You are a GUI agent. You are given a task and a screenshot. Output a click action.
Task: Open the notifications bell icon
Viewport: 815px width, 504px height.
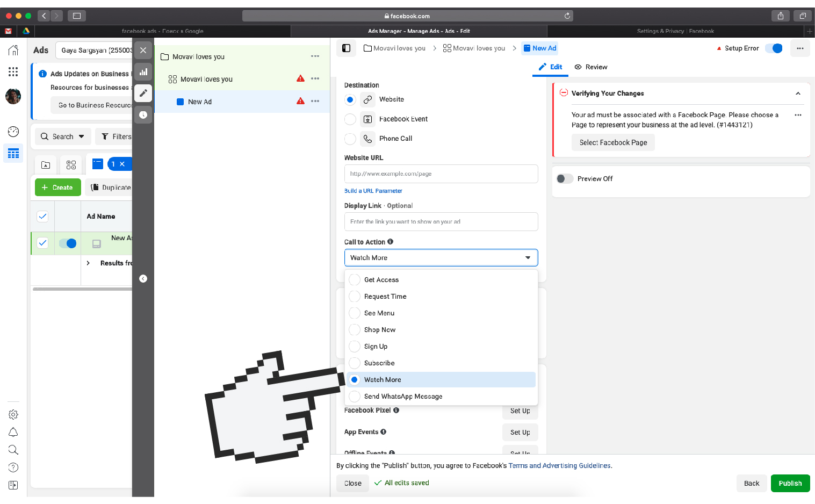pos(13,432)
